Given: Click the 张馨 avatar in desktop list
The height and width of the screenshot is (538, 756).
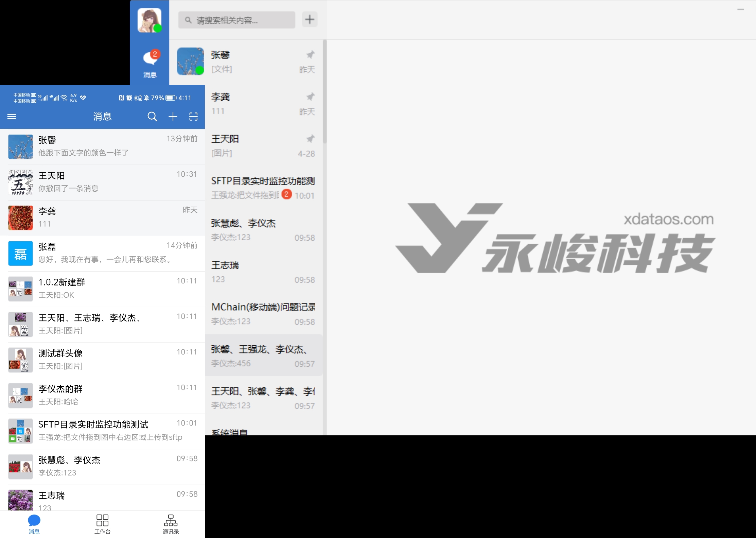Looking at the screenshot, I should [190, 61].
